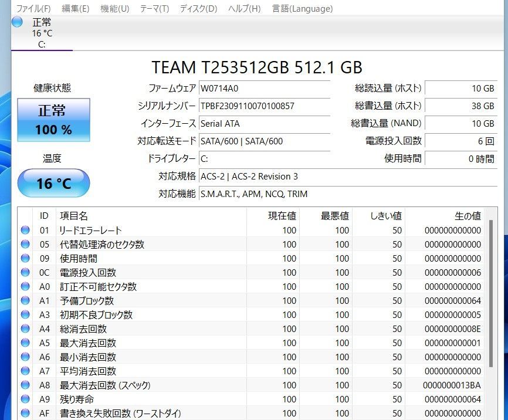Select the 総消去回数 row name
This screenshot has height=420, width=508.
(x=83, y=329)
